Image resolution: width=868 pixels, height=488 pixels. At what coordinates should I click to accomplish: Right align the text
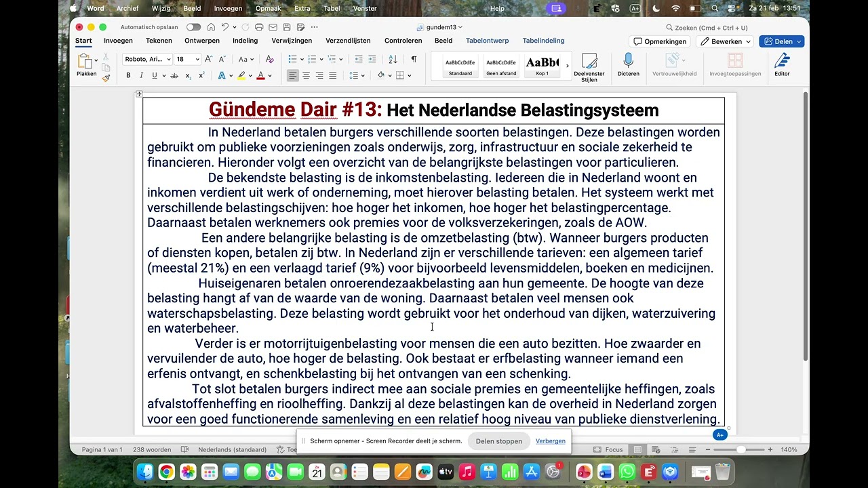coord(319,75)
